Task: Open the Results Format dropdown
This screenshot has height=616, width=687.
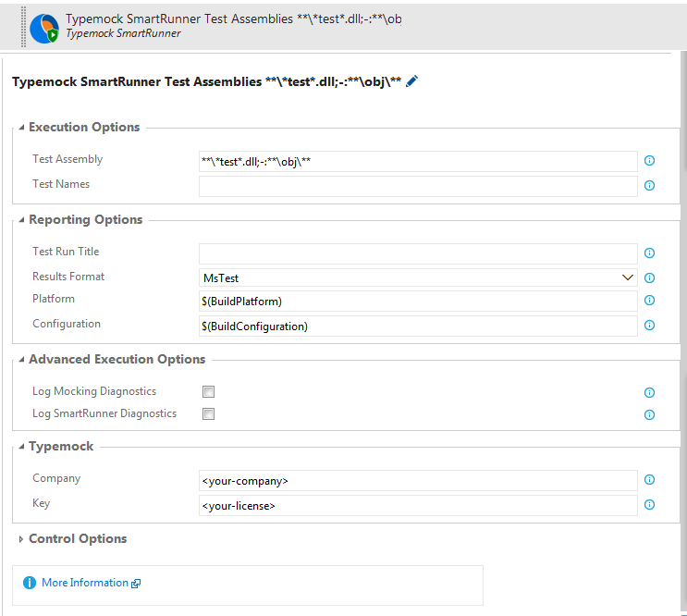Action: pyautogui.click(x=418, y=277)
